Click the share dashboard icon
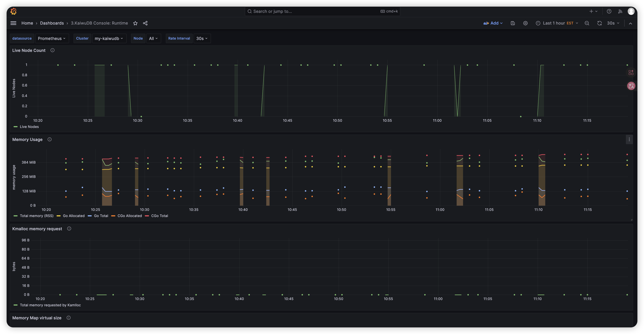The height and width of the screenshot is (334, 644). click(145, 23)
